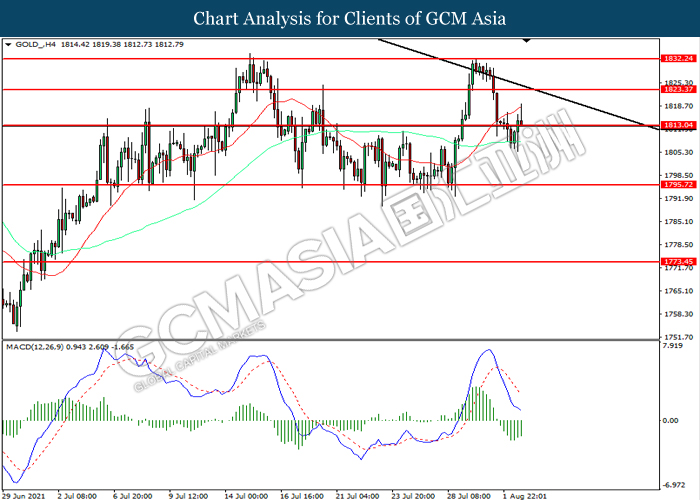
Task: Click the chart title 'Chart Analysis for Clients of GCM Asia'
Action: (350, 18)
